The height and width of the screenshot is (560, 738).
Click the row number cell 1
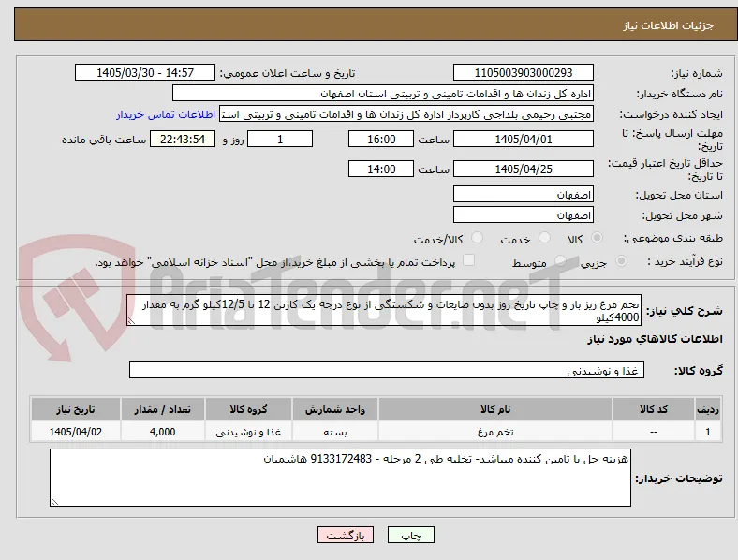pyautogui.click(x=708, y=432)
